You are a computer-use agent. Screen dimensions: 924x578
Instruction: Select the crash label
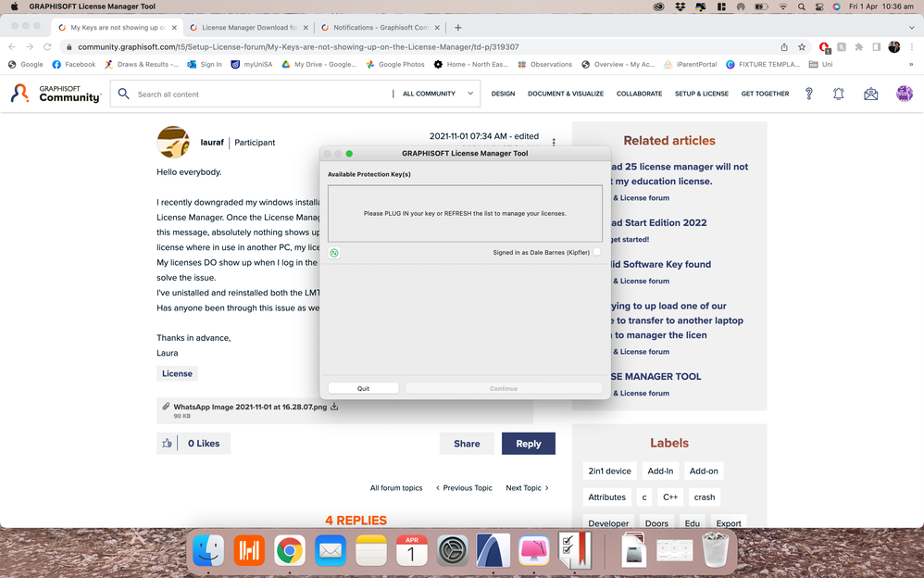pyautogui.click(x=705, y=496)
